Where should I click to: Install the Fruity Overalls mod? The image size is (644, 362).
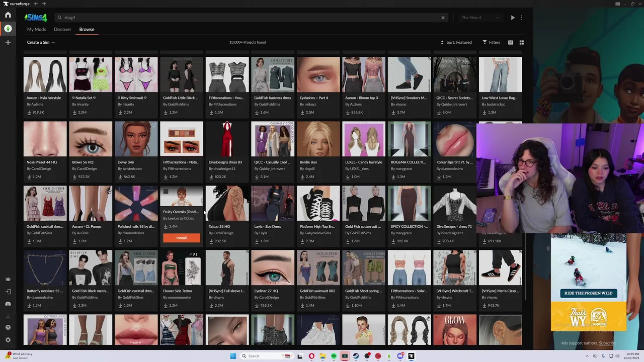pos(182,238)
